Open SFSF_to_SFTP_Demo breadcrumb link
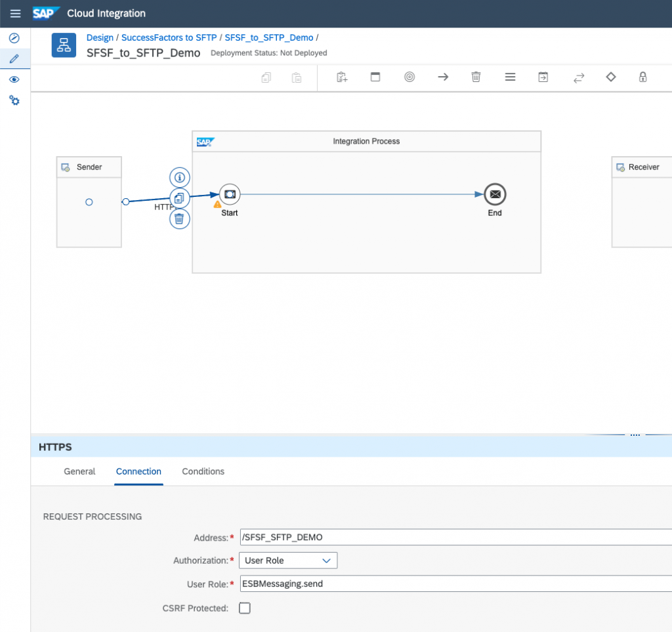Viewport: 672px width, 632px height. click(x=268, y=37)
